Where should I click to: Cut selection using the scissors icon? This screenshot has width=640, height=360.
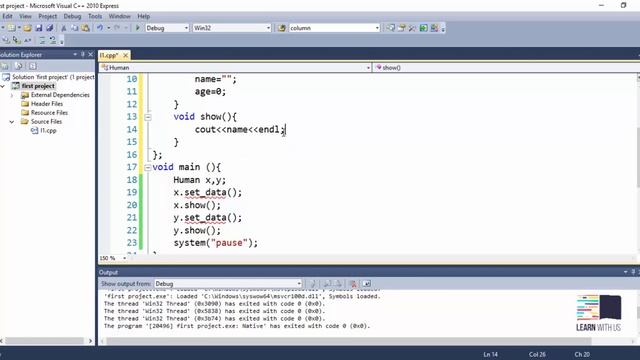(64, 28)
